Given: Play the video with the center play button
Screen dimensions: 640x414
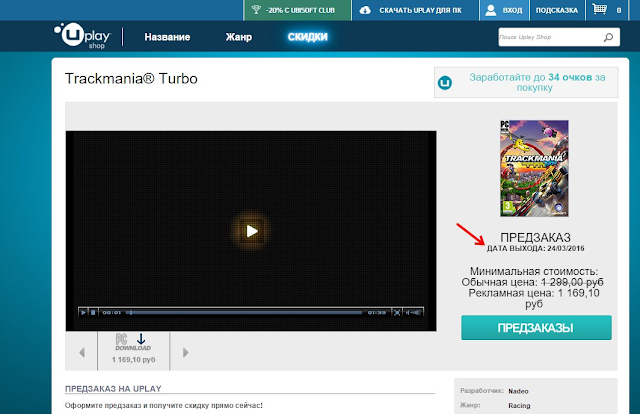Looking at the screenshot, I should (252, 231).
